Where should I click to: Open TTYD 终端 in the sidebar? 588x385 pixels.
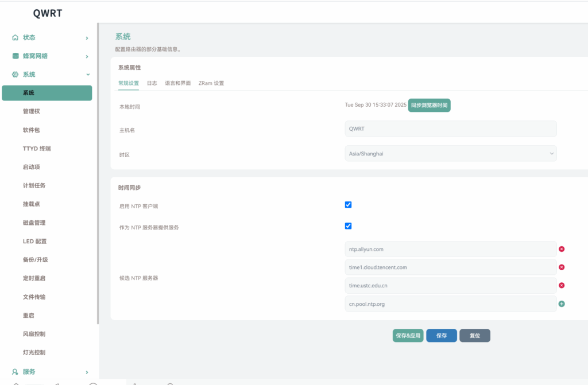click(x=37, y=149)
